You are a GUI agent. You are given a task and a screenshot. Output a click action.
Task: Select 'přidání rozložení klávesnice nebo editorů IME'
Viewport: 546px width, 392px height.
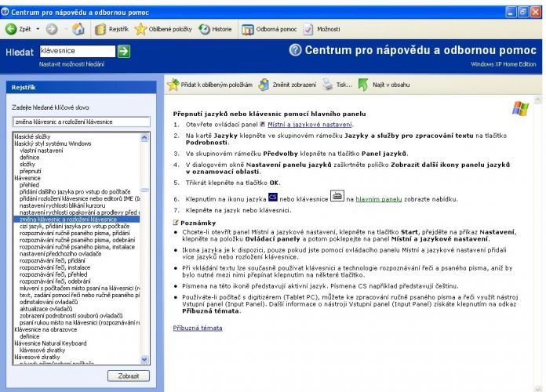[79, 198]
